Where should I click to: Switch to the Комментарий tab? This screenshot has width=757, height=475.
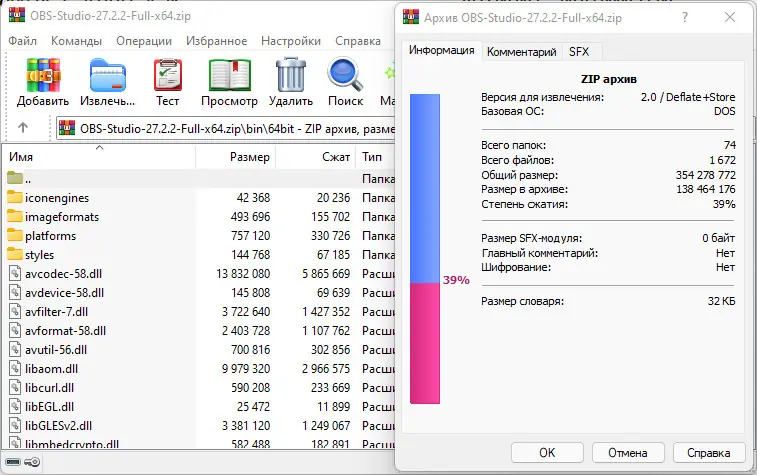pyautogui.click(x=521, y=52)
